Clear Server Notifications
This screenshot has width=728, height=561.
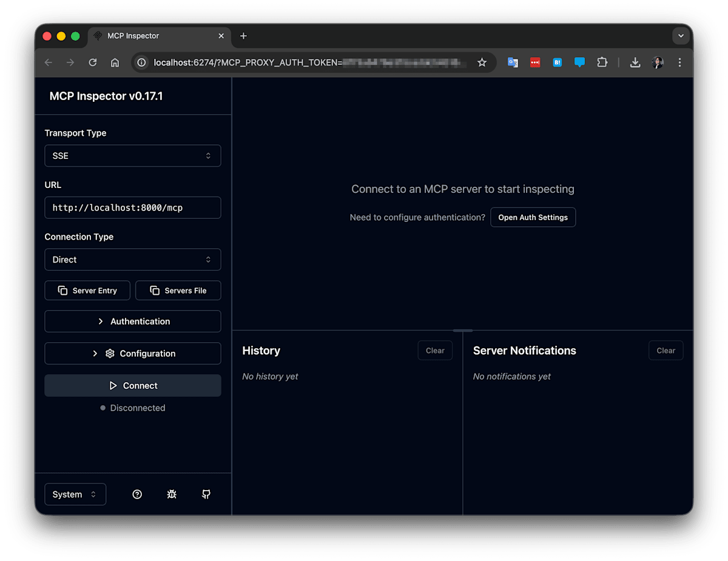pyautogui.click(x=666, y=351)
